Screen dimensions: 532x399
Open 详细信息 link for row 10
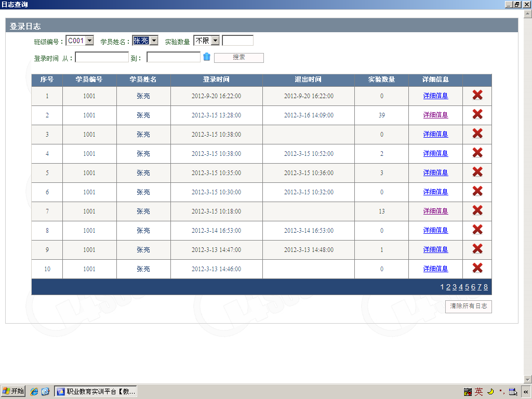click(x=436, y=269)
